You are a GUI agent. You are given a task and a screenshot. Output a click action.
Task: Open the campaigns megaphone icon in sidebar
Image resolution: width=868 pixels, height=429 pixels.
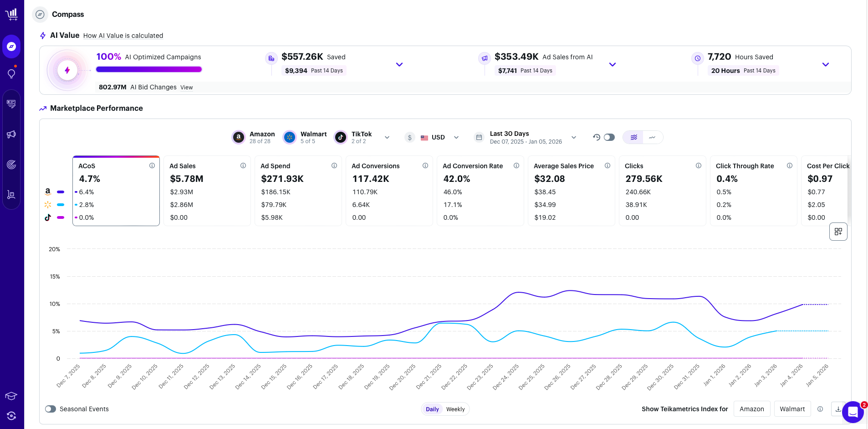point(11,134)
